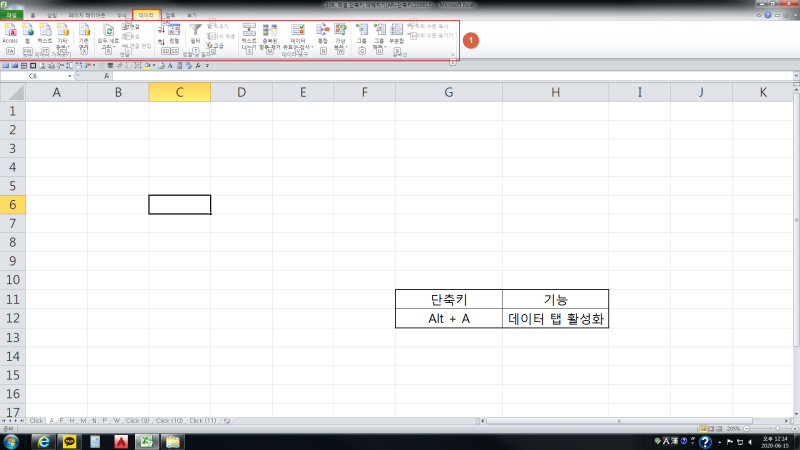Screen dimensions: 800x450
Task: Open the file explorer folder on taskbar
Action: (172, 441)
